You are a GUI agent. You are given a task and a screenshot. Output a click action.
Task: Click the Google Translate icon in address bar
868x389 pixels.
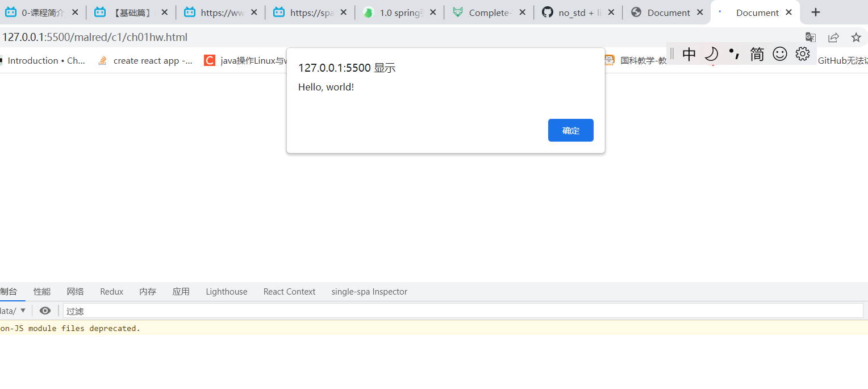coord(811,38)
